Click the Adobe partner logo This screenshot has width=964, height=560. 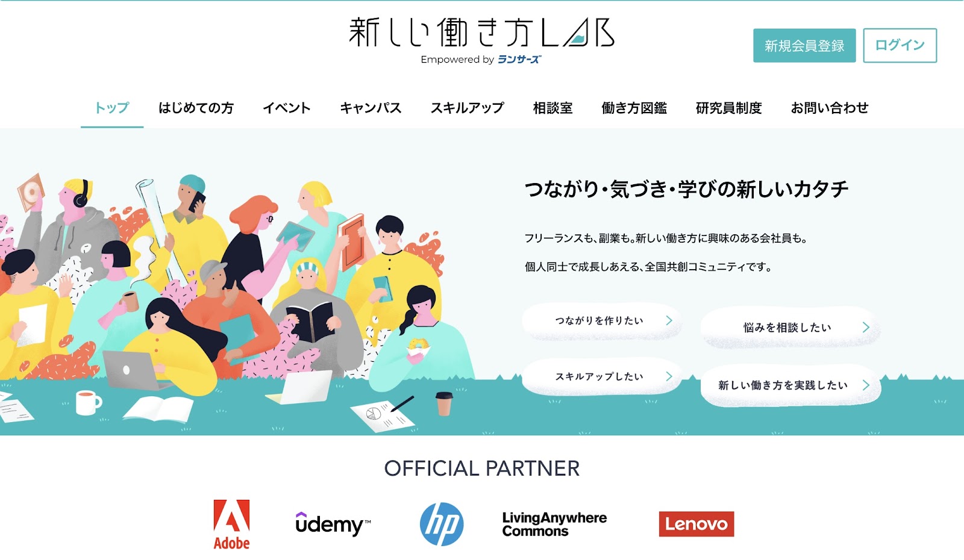[x=231, y=524]
